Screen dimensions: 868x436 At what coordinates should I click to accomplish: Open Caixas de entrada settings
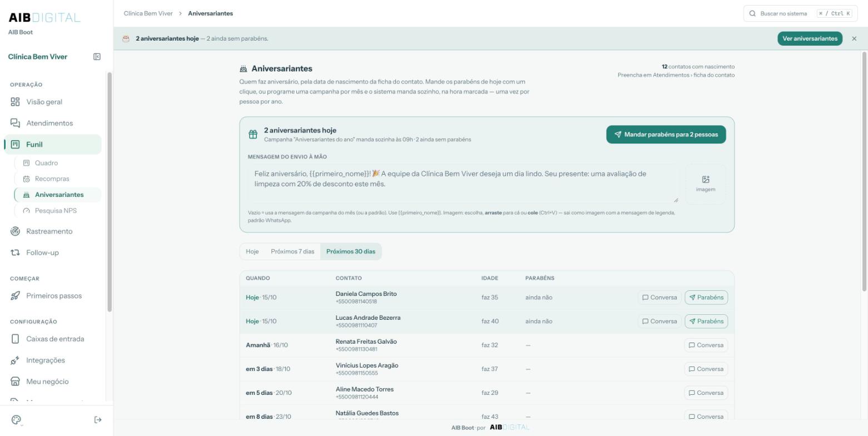click(53, 339)
